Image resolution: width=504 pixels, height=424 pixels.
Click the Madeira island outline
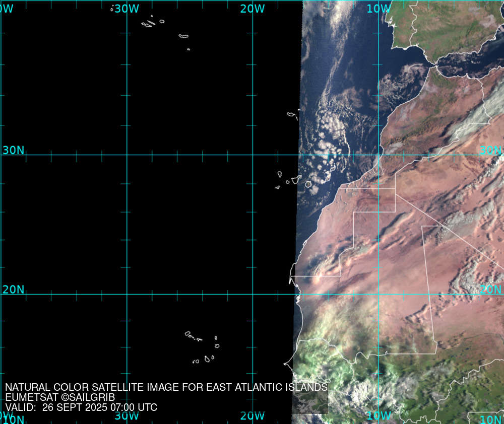point(292,115)
